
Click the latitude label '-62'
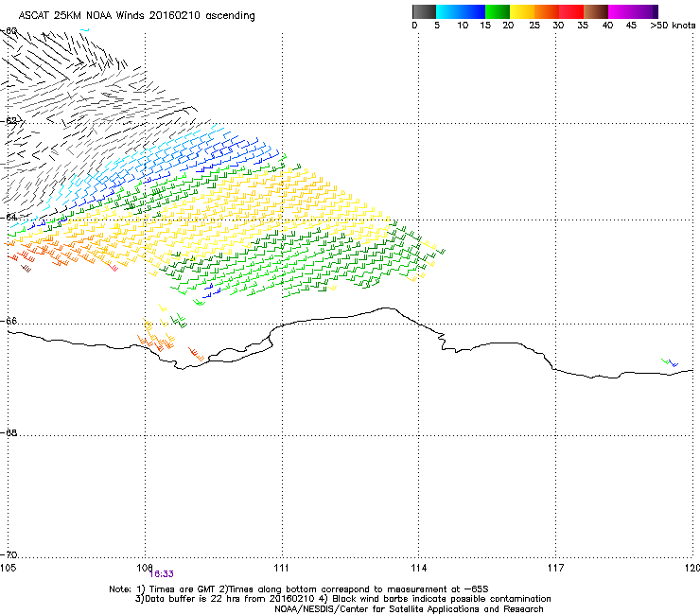(9, 121)
